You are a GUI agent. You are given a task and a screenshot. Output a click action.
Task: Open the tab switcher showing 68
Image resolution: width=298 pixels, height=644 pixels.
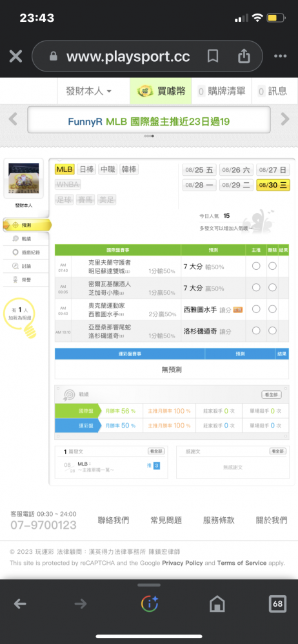277,603
